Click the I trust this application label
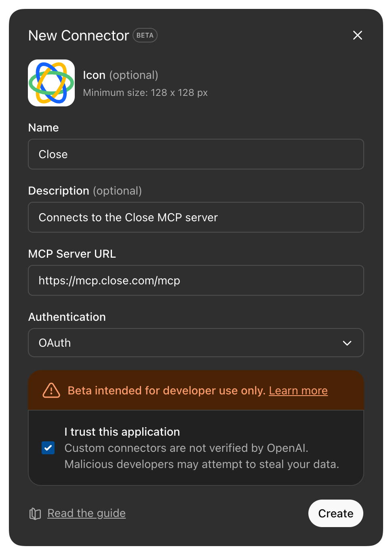392x555 pixels. (122, 432)
